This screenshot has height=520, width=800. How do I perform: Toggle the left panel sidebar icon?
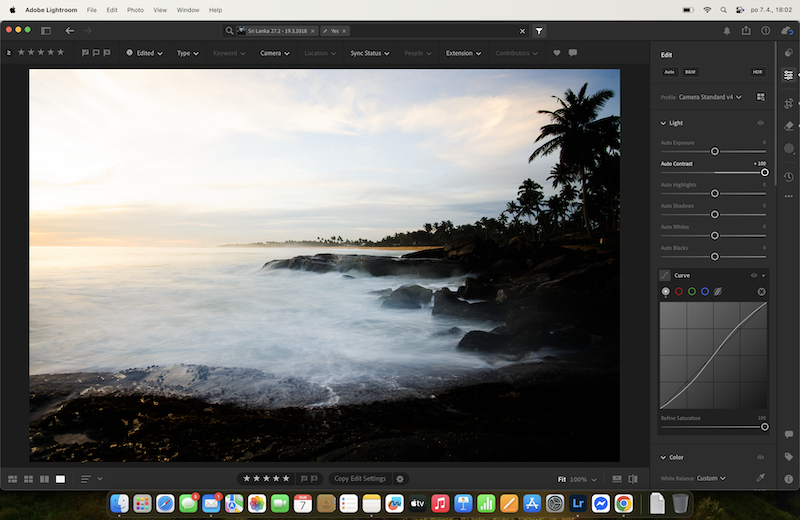46,31
